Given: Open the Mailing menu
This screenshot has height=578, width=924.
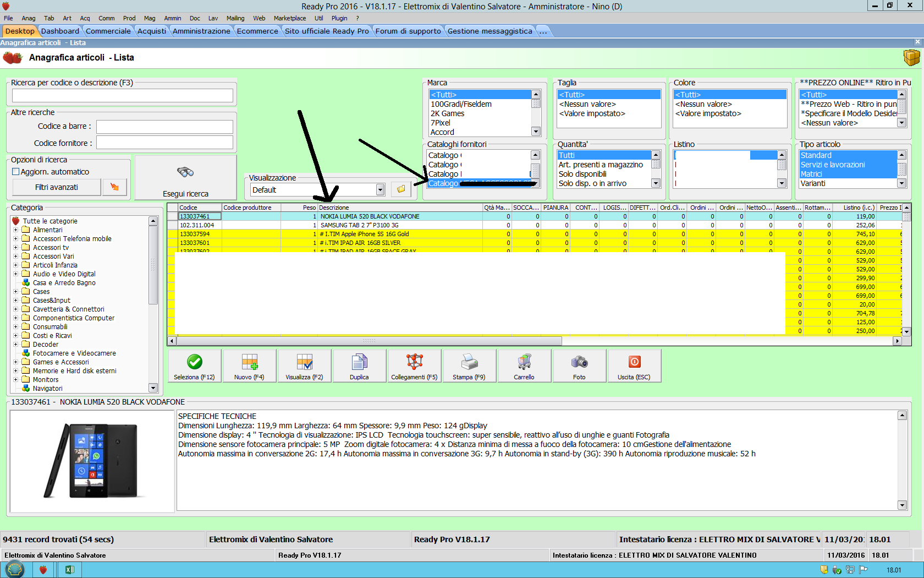Looking at the screenshot, I should (235, 18).
